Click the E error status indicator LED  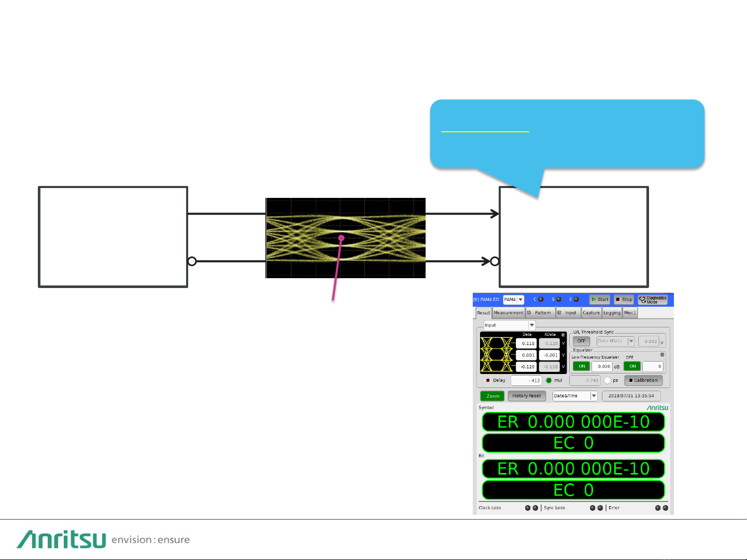tap(576, 299)
